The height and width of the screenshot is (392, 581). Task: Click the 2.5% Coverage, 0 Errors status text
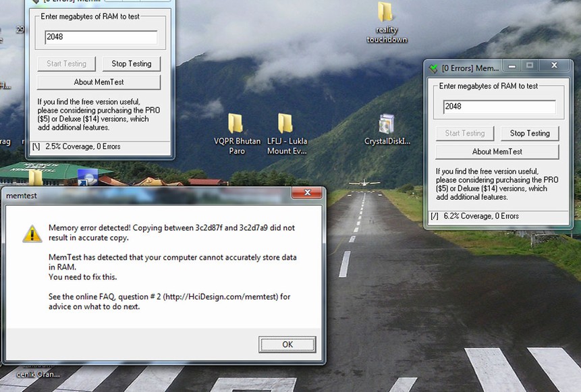(x=82, y=146)
